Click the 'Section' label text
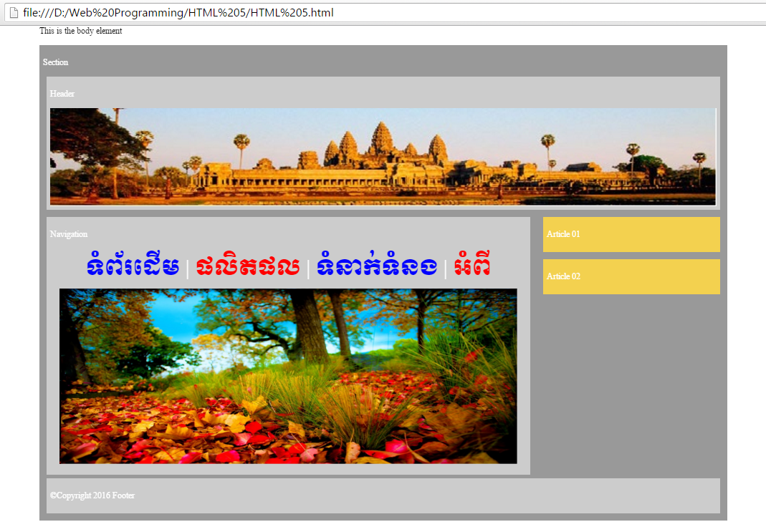Image resolution: width=766 pixels, height=532 pixels. coord(55,62)
